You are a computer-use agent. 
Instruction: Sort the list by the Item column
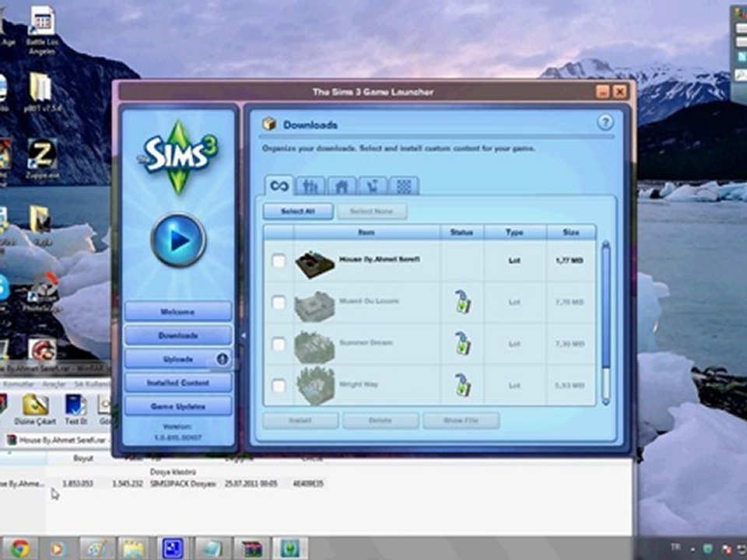pyautogui.click(x=366, y=233)
